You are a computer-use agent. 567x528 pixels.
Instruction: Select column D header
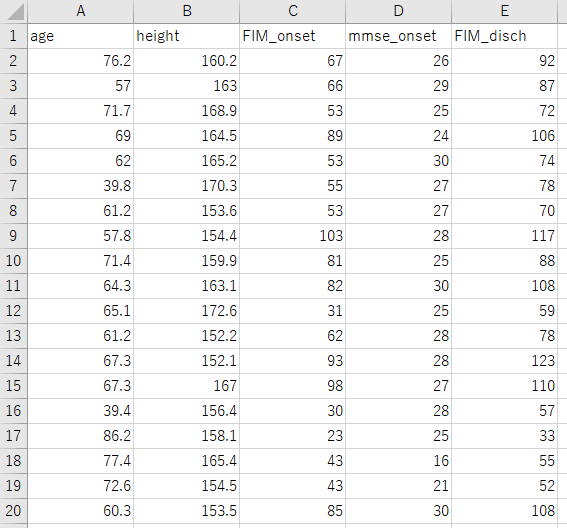click(x=398, y=11)
